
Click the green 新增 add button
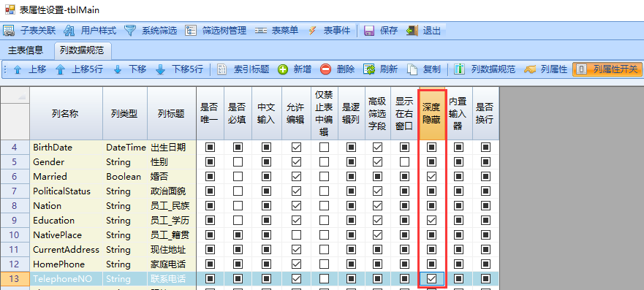click(295, 69)
